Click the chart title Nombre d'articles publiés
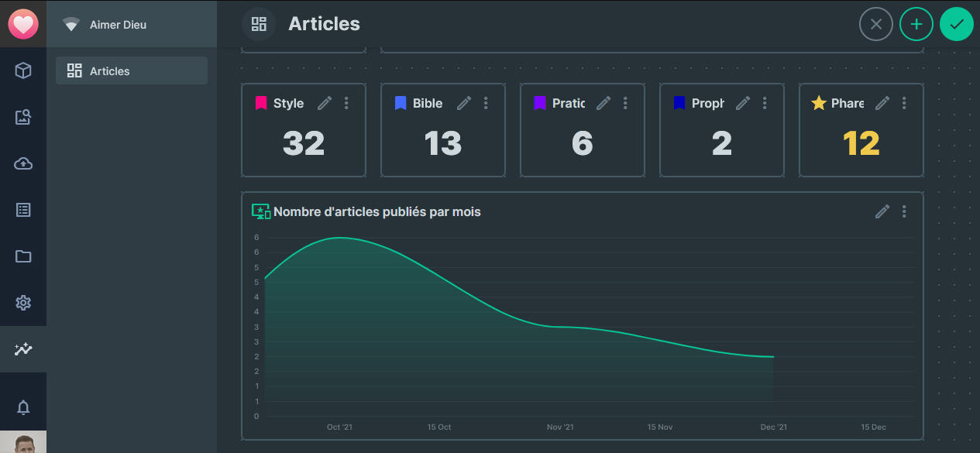 [377, 211]
